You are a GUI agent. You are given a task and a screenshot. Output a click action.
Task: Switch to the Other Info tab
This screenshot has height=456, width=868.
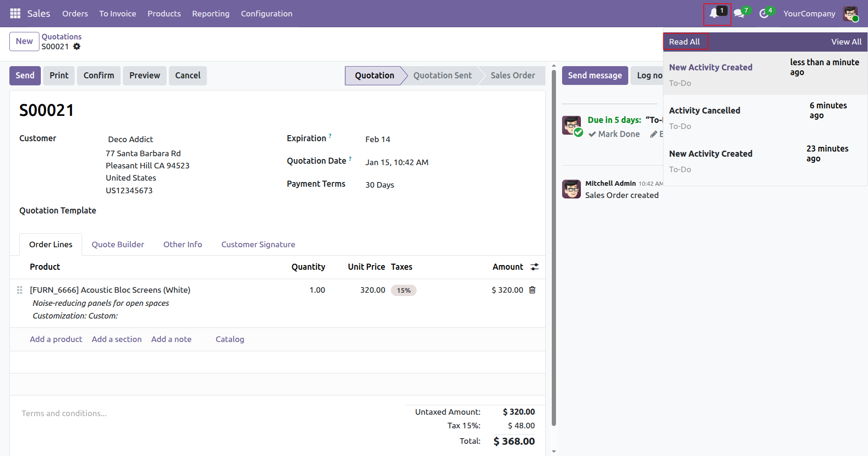(183, 244)
